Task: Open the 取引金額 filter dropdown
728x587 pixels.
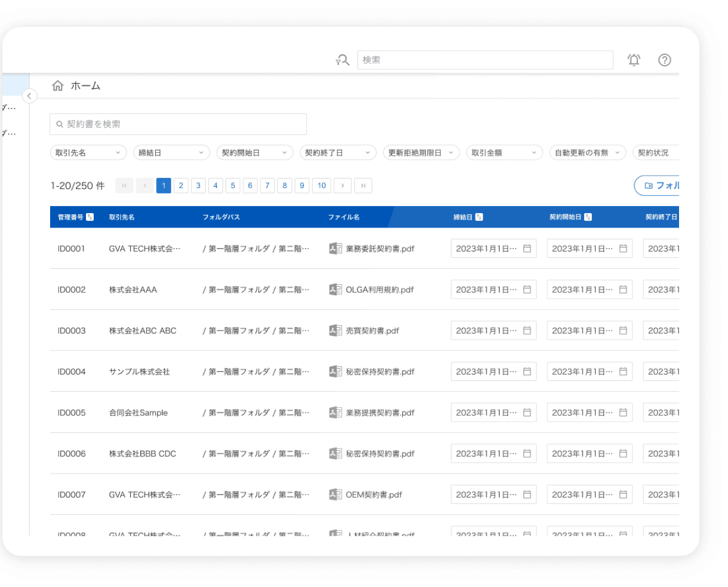Action: pyautogui.click(x=505, y=153)
